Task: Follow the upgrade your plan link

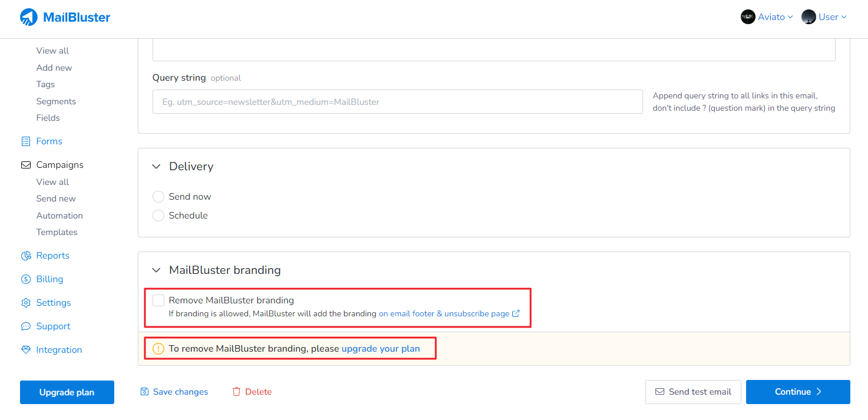Action: (380, 349)
